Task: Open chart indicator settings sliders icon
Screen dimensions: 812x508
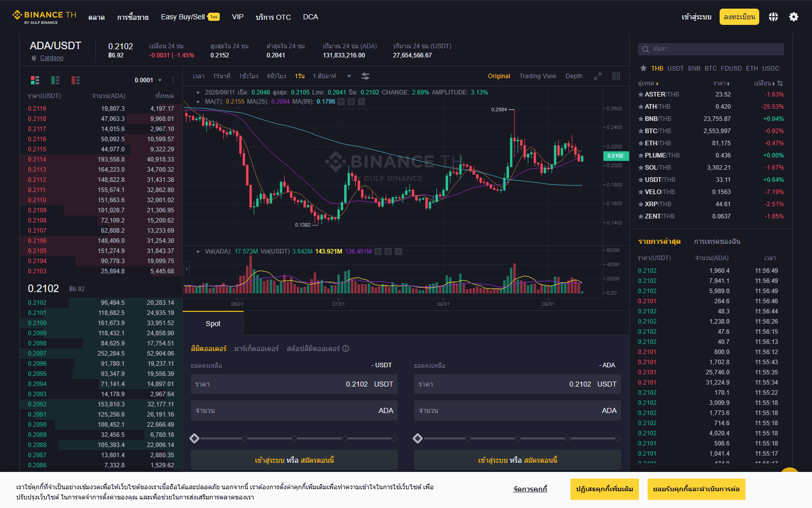Action: click(365, 76)
